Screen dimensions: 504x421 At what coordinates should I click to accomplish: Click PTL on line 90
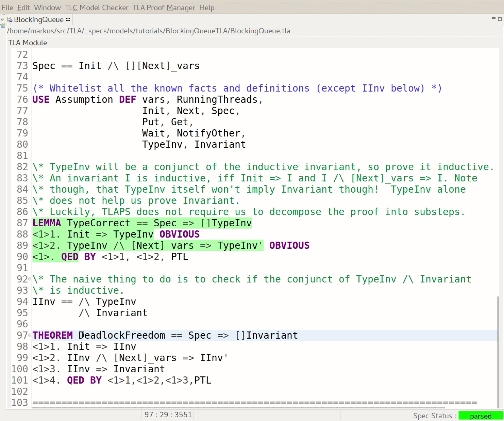(x=180, y=257)
